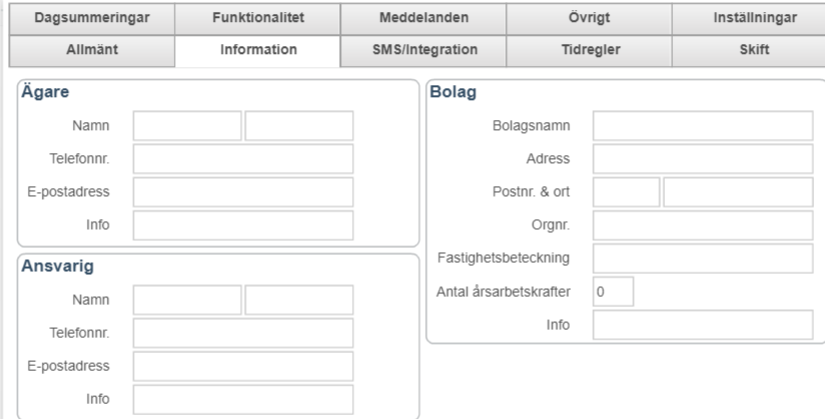Focus the Bolagsnamn input field

[702, 126]
